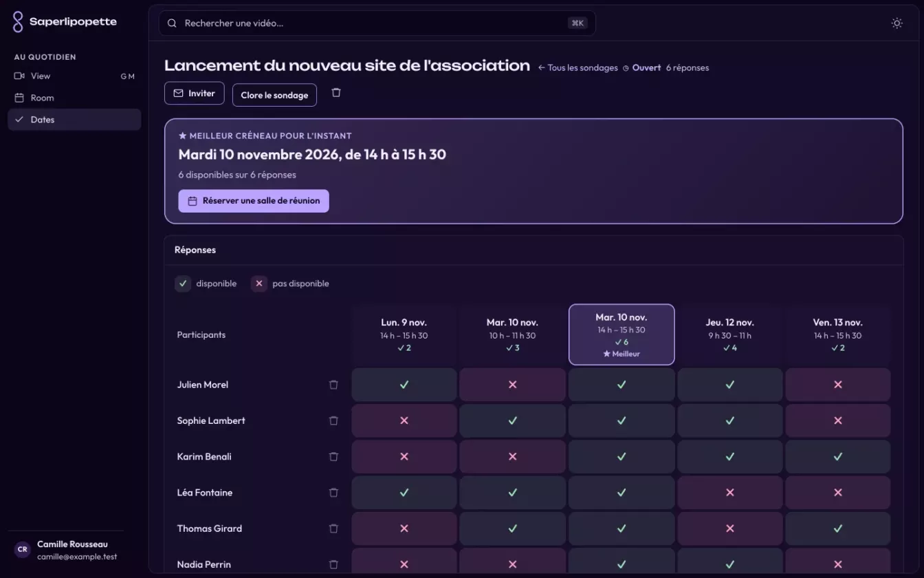Open the View section in sidebar
Viewport: 924px width, 578px height.
74,76
